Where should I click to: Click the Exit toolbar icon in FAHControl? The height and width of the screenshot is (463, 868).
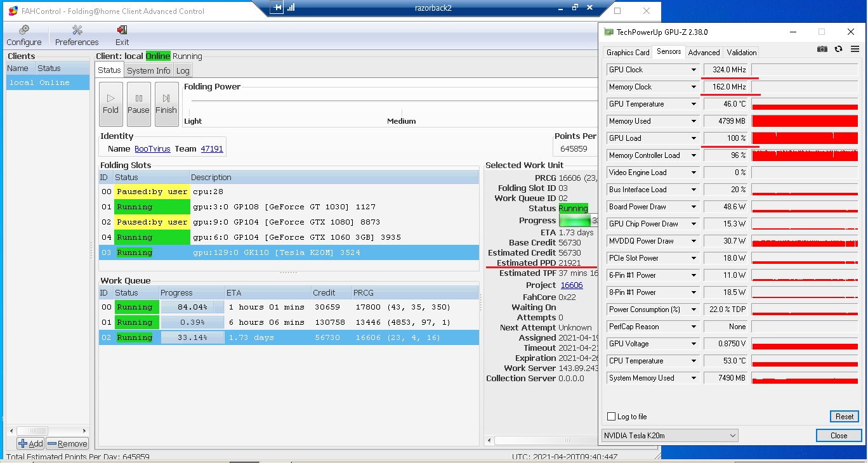click(122, 36)
